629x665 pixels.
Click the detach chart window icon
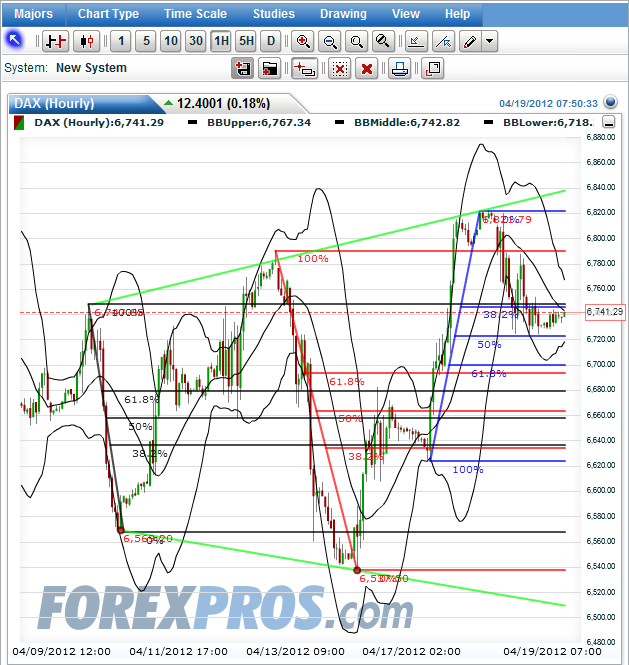(433, 68)
